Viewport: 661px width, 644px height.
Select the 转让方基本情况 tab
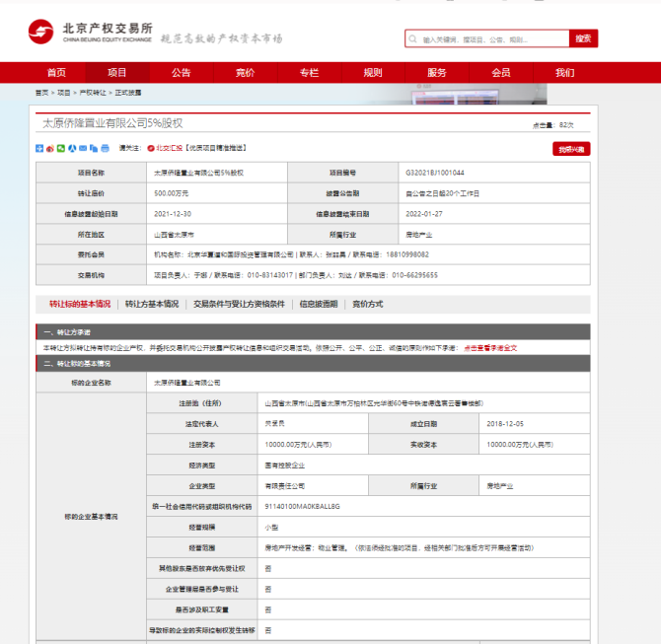[152, 304]
